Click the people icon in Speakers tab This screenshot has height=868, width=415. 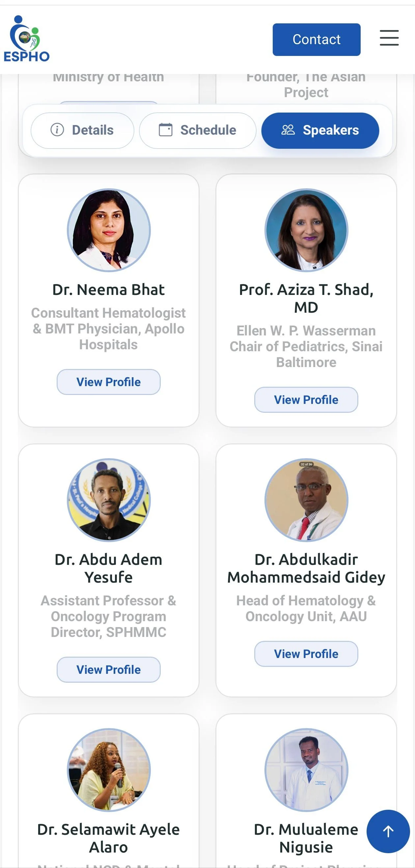[288, 130]
